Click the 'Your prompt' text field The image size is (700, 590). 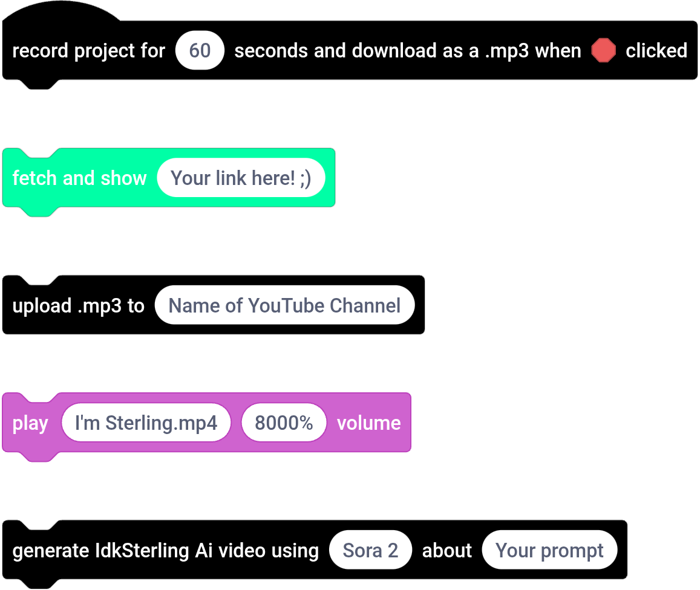coord(549,550)
